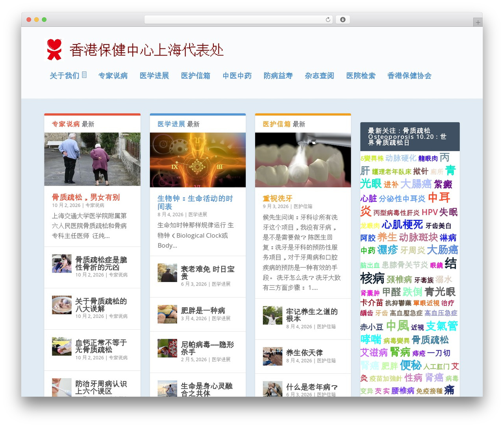Open article 肥胖是一种病

point(203,310)
